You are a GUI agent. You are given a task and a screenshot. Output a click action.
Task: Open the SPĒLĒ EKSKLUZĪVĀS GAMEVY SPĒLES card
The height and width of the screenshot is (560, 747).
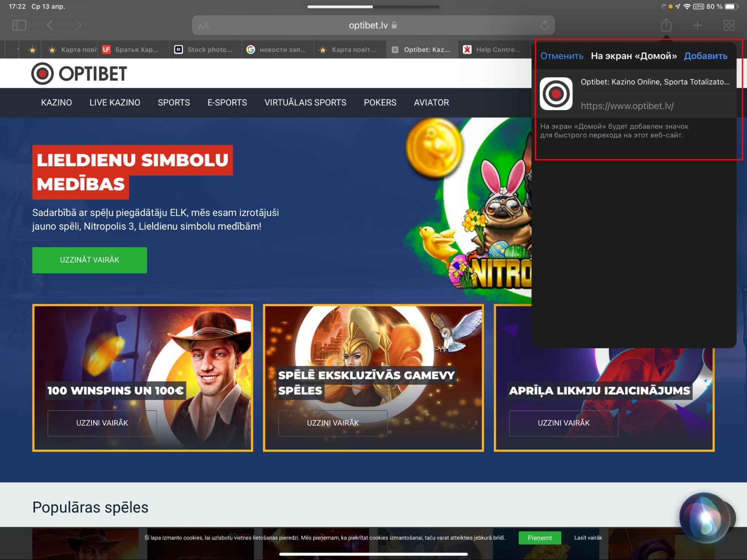(373, 378)
